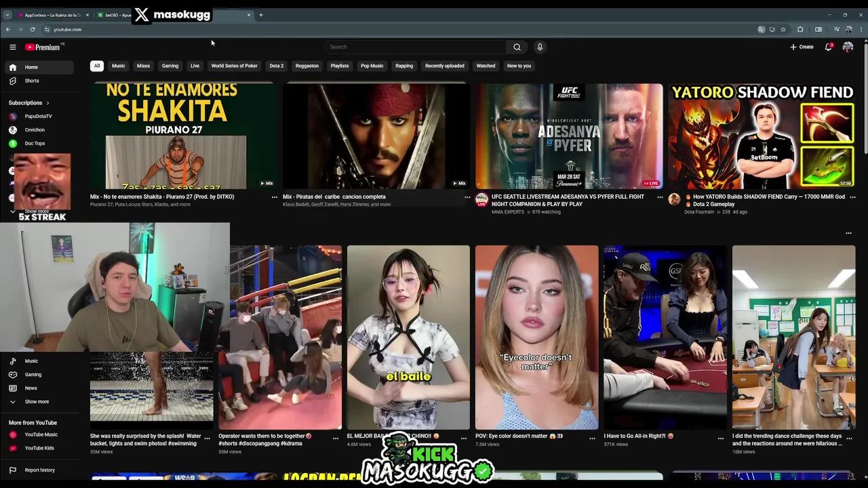868x488 pixels.
Task: Select the Recently uploaded filter chip
Action: pyautogui.click(x=445, y=66)
